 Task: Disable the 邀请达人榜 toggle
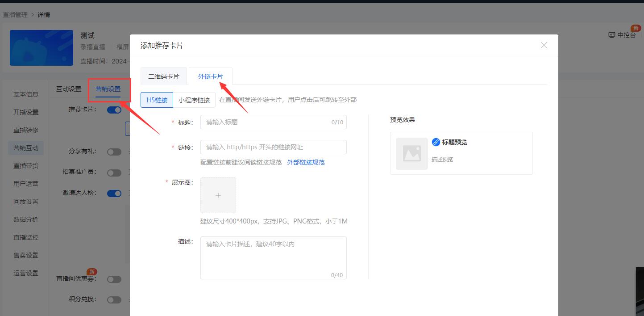114,193
